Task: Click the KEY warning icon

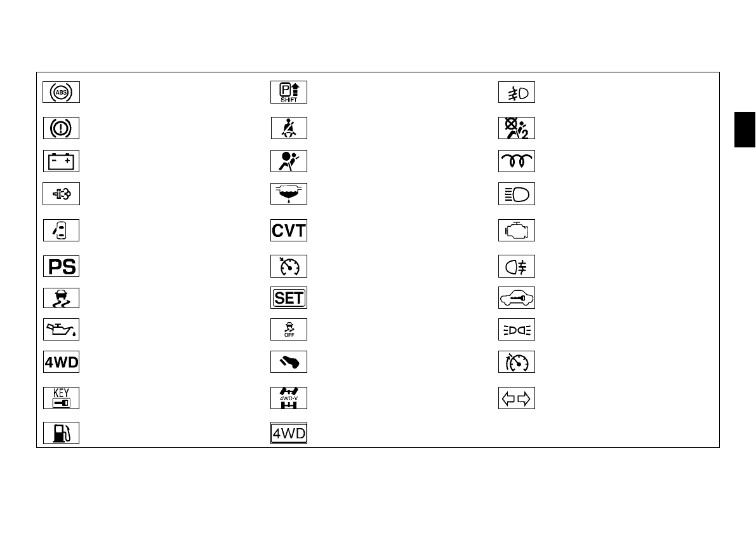Action: [x=61, y=398]
